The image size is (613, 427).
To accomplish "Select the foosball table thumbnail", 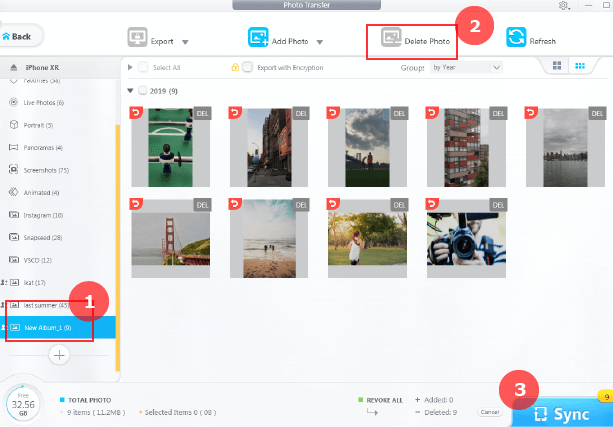I will (x=170, y=147).
